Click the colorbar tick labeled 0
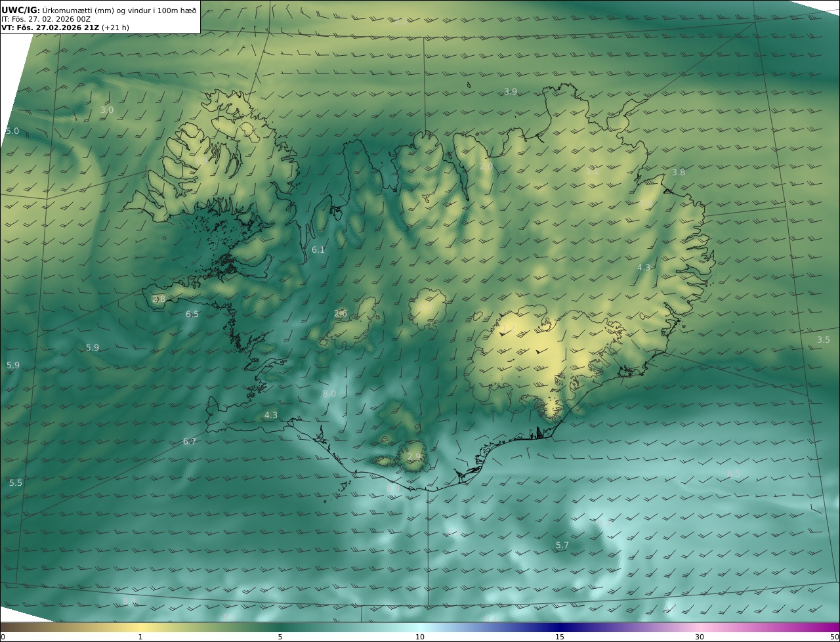The image size is (840, 642). [3, 637]
